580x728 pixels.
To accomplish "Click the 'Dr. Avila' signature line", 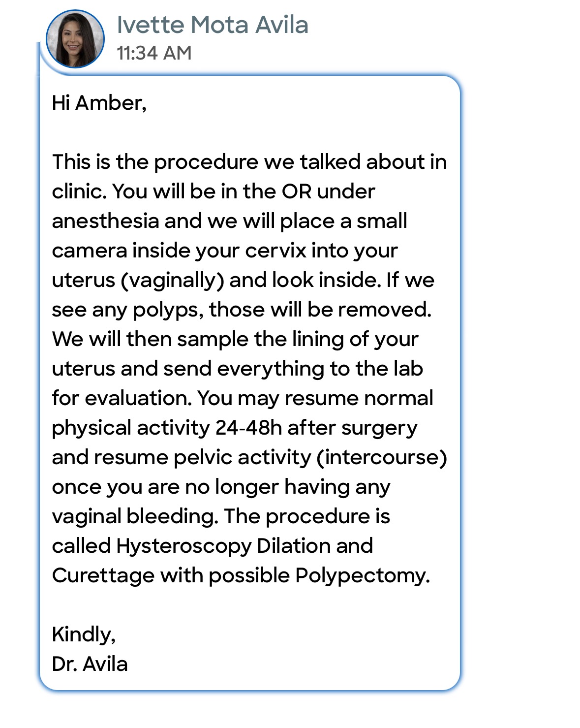I will tap(90, 664).
